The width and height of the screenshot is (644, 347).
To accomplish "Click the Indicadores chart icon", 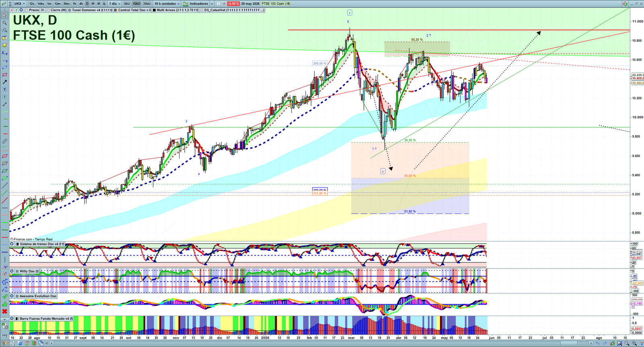I will 186,4.
